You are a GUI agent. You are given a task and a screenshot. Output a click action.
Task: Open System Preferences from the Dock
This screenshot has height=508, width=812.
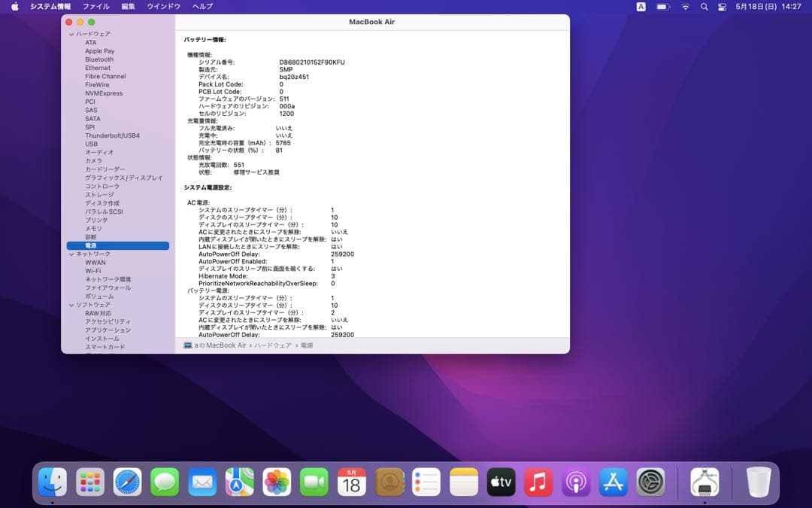(650, 483)
